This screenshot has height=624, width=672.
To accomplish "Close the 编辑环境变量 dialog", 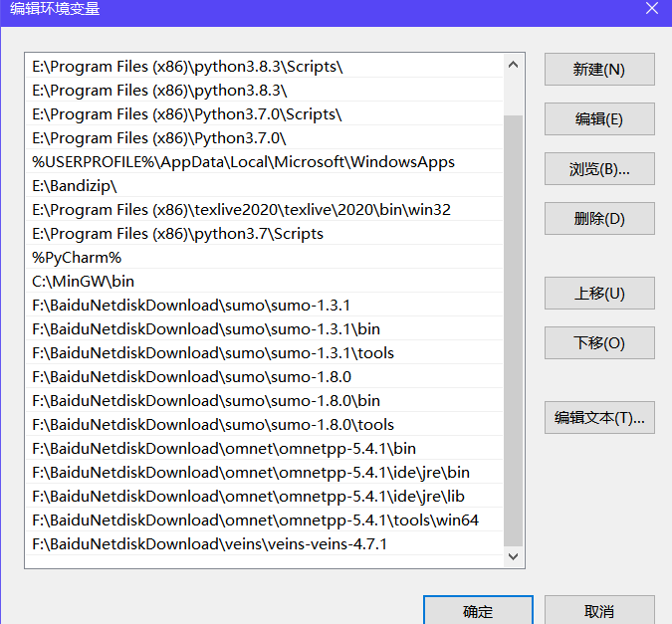I will 652,8.
